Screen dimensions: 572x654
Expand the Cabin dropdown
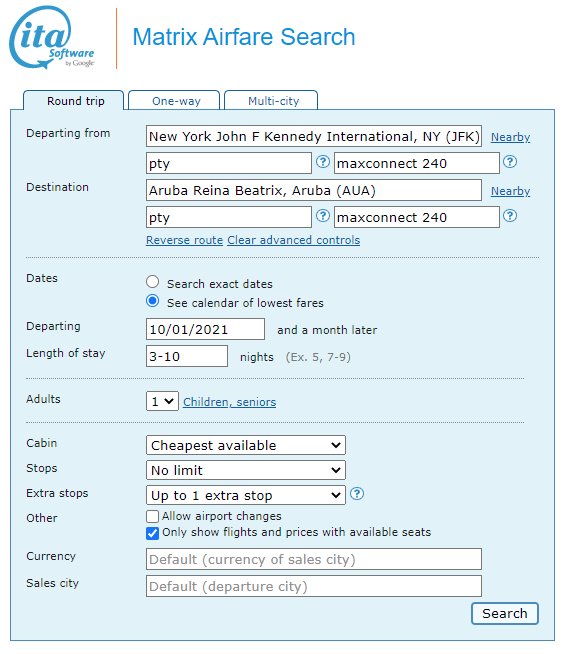[246, 445]
